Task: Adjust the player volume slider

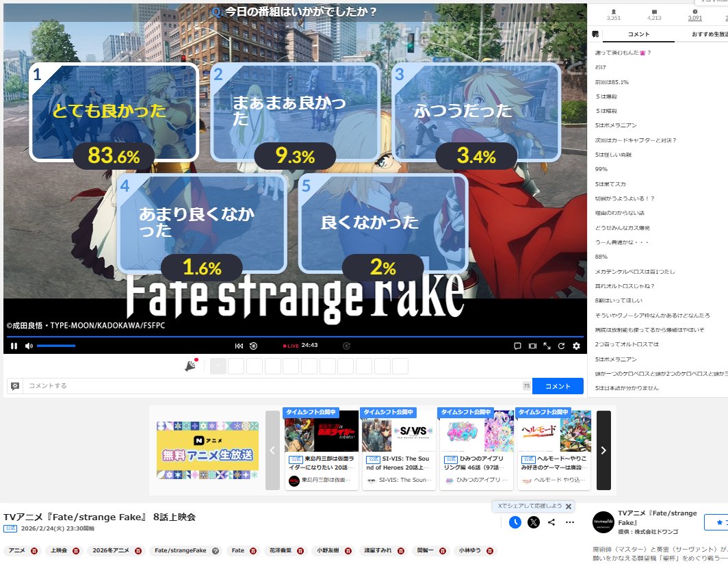Action: point(56,346)
